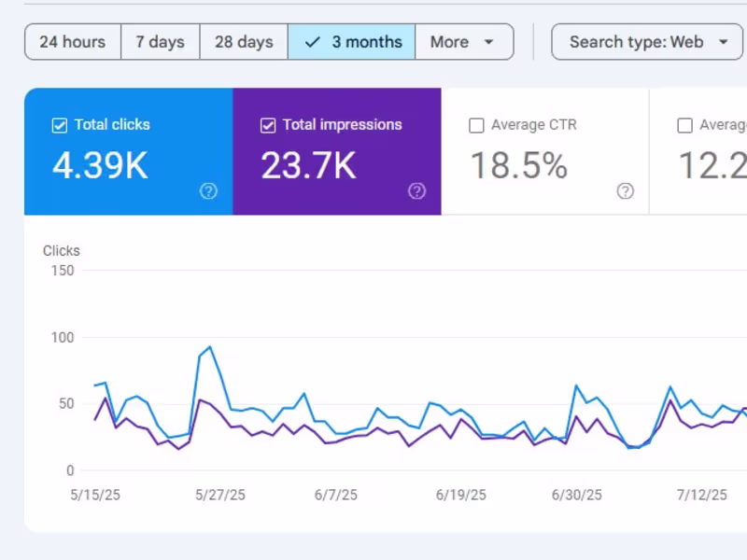Open the help tooltip on Total clicks card
747x560 pixels.
pyautogui.click(x=208, y=191)
